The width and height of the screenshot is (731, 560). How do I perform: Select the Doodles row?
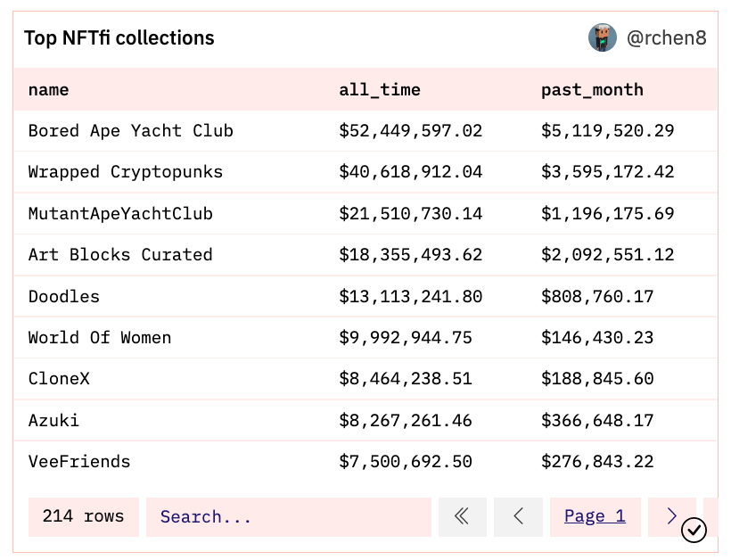tap(64, 296)
